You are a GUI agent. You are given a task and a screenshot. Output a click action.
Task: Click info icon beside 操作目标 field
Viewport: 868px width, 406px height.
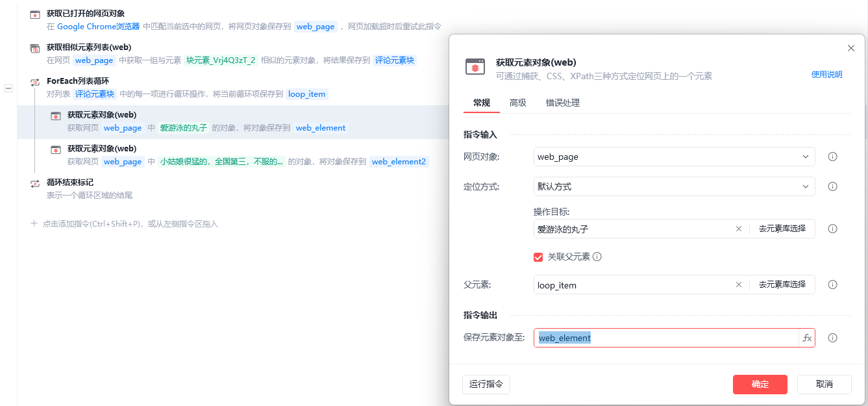(x=833, y=229)
